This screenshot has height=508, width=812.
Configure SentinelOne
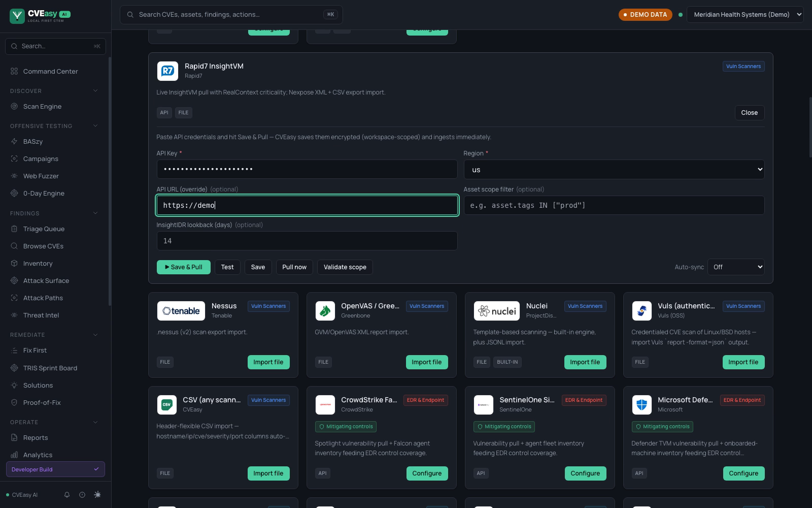point(585,473)
